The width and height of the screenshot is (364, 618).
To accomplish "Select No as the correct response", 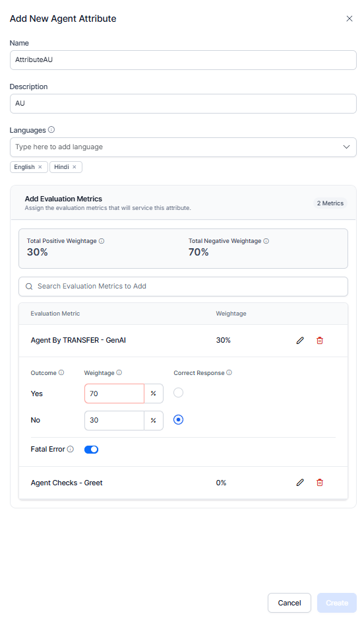I will [178, 420].
